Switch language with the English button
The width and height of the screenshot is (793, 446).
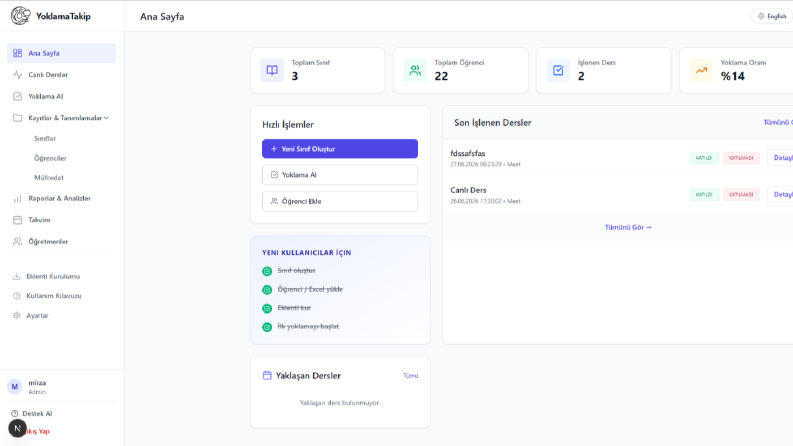pyautogui.click(x=772, y=16)
